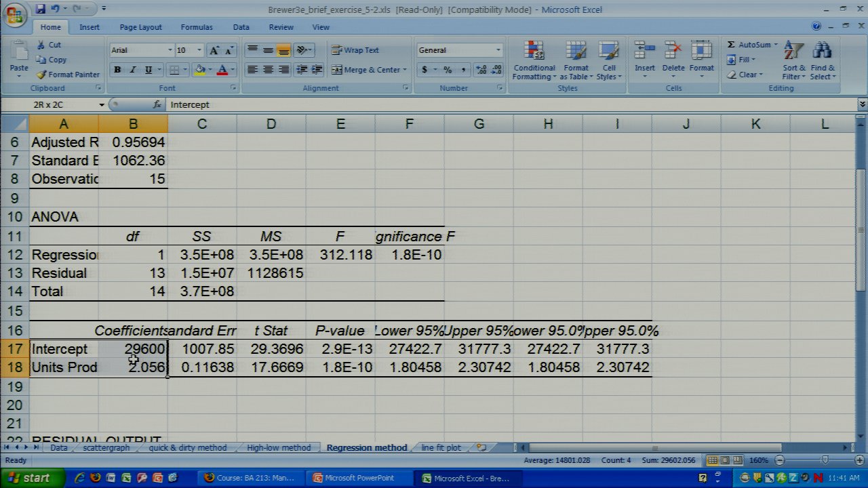Click the Find & Select binoculars icon
The width and height of the screenshot is (868, 488).
click(x=822, y=61)
